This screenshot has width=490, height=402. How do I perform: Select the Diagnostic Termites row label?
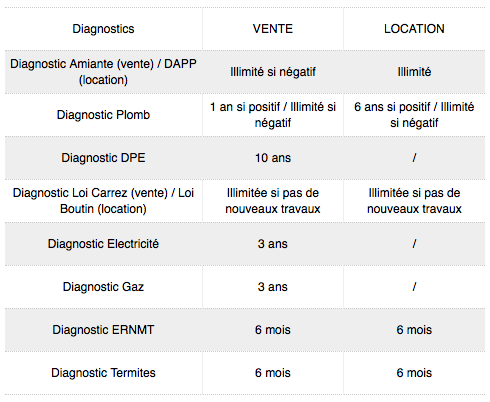(x=103, y=373)
